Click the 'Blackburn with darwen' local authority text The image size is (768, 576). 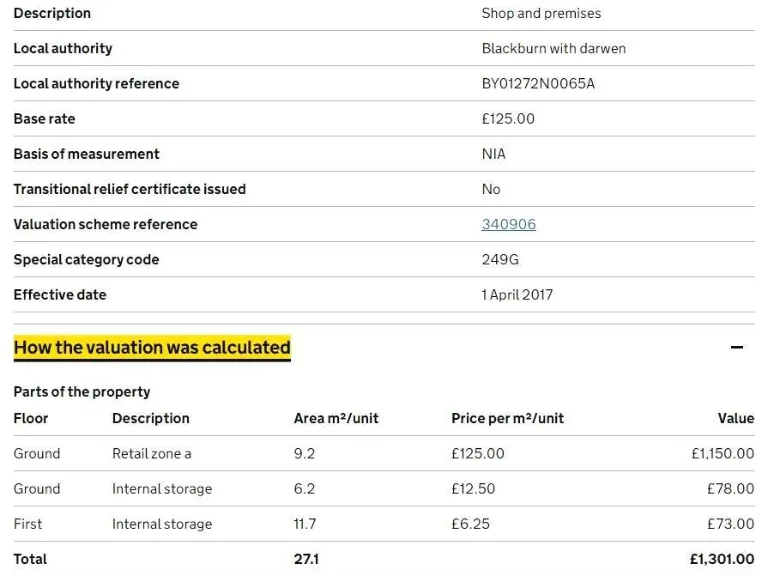point(554,48)
